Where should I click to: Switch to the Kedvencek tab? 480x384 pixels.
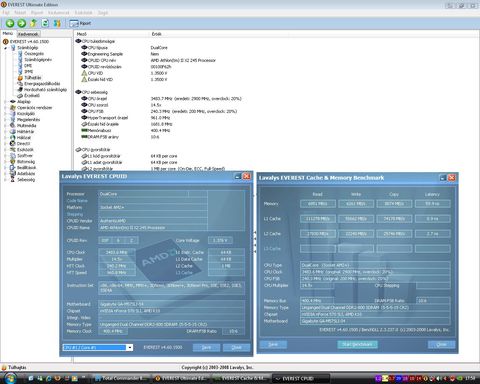pyautogui.click(x=28, y=34)
